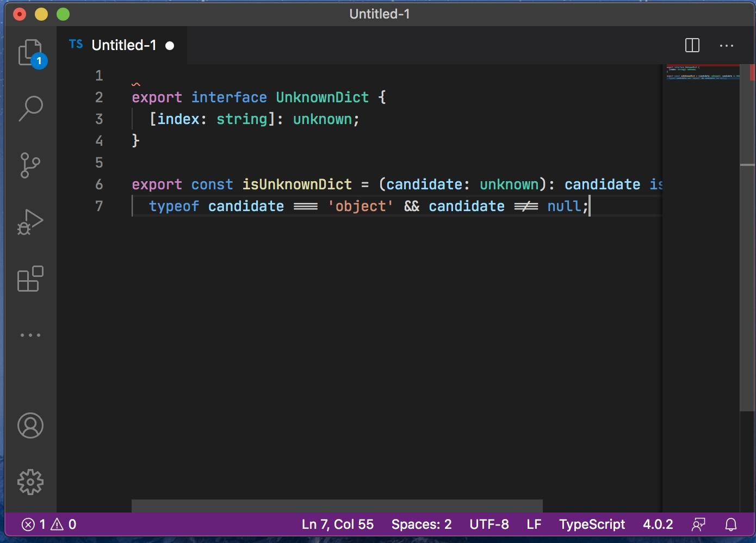Go to line via Ln 7, Col 55
756x543 pixels.
point(338,525)
